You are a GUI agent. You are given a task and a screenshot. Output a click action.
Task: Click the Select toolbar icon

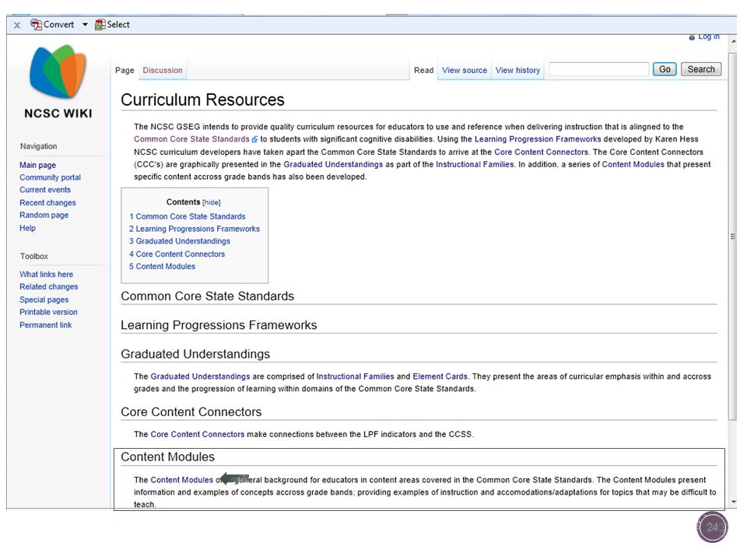tap(100, 25)
